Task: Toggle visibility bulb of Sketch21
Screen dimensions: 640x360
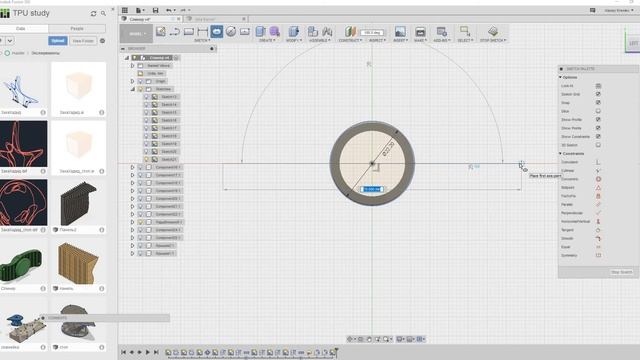Action: pyautogui.click(x=146, y=160)
